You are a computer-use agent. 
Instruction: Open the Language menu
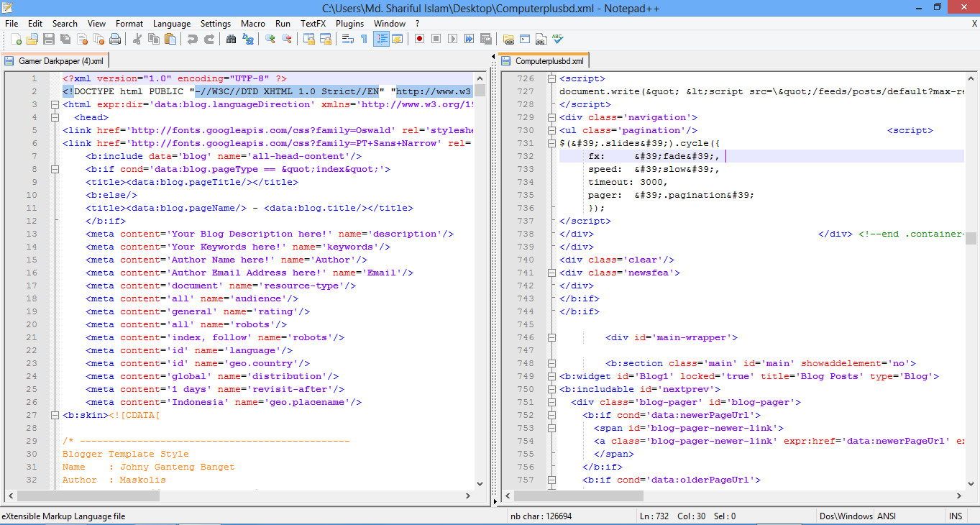(x=172, y=24)
